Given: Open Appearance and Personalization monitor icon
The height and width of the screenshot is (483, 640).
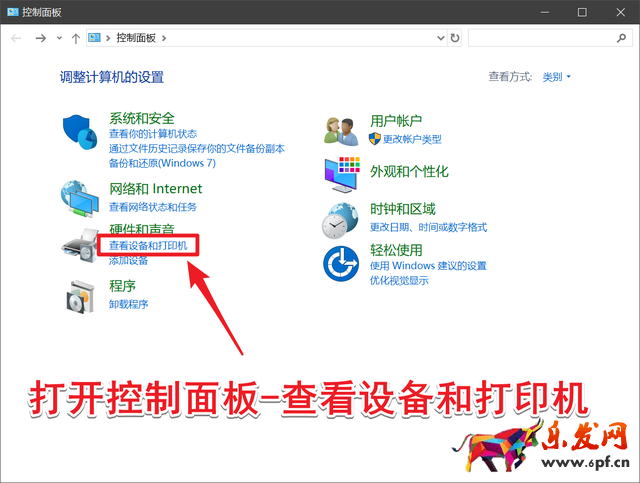Looking at the screenshot, I should click(x=341, y=172).
